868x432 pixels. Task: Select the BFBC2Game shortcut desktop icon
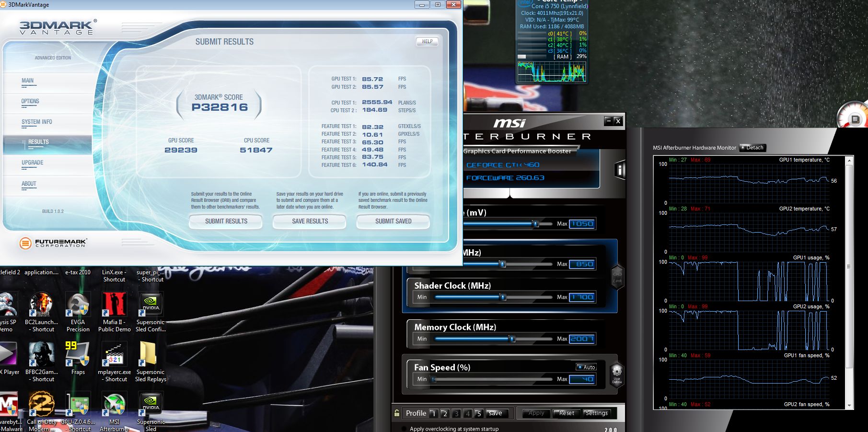pyautogui.click(x=41, y=362)
